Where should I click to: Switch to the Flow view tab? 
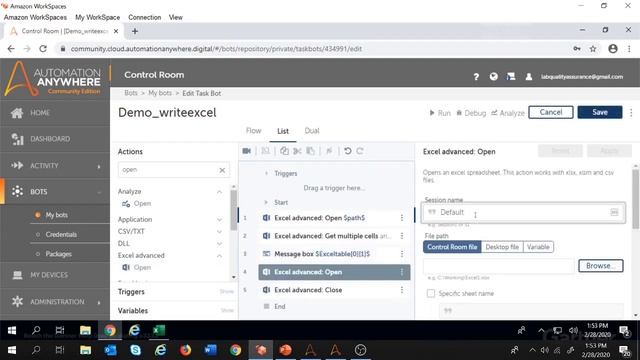tap(253, 131)
